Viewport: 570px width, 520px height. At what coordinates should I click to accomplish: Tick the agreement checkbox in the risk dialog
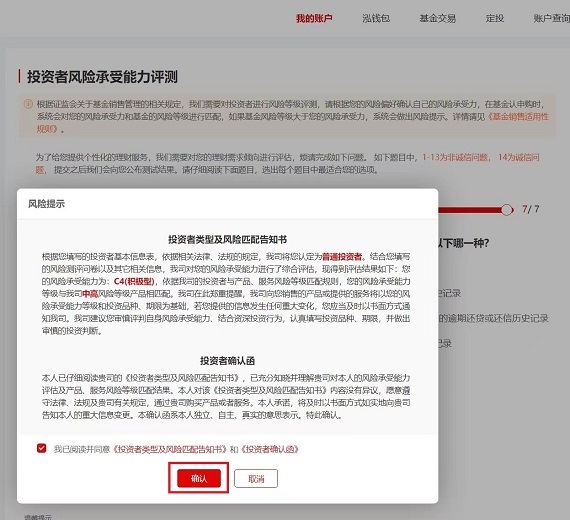[41, 448]
